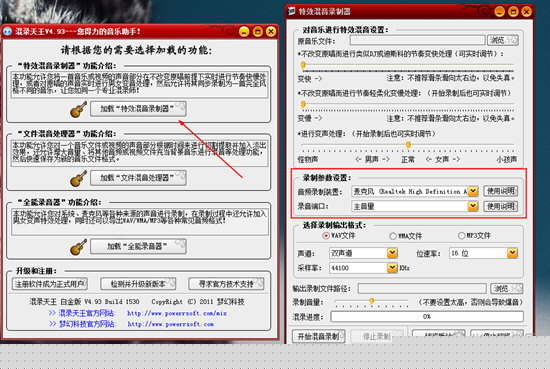Open the 采样率 dropdown showing 44100
This screenshot has width=550, height=369.
(x=392, y=268)
